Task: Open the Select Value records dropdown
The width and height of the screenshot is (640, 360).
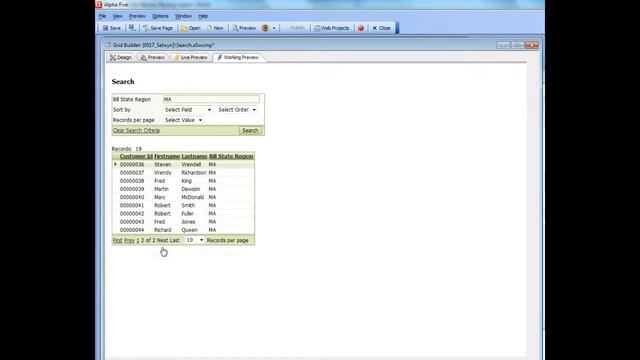Action: pyautogui.click(x=183, y=120)
